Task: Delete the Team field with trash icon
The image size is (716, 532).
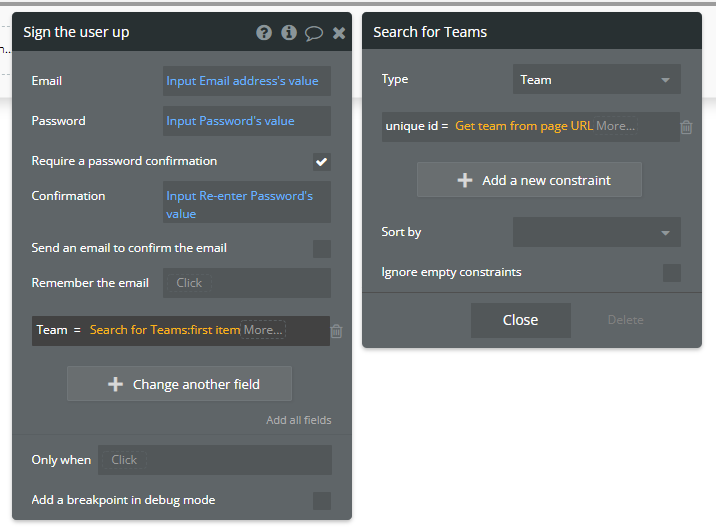Action: tap(337, 331)
